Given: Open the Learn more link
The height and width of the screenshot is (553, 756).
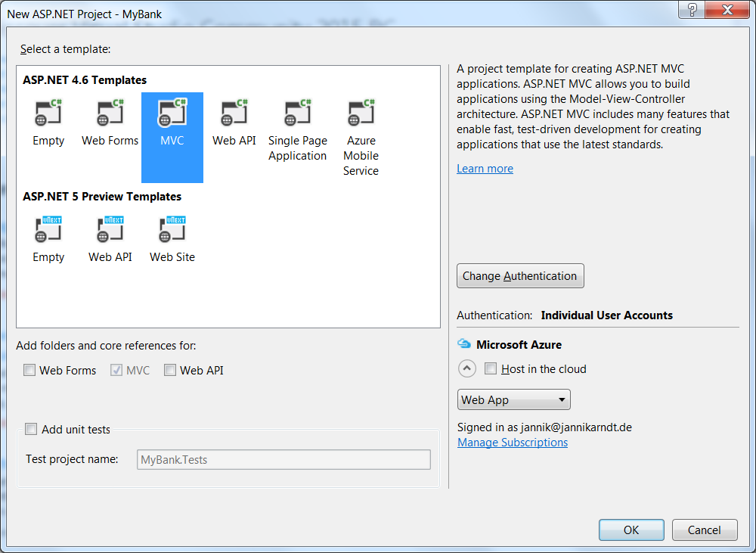Looking at the screenshot, I should (485, 169).
